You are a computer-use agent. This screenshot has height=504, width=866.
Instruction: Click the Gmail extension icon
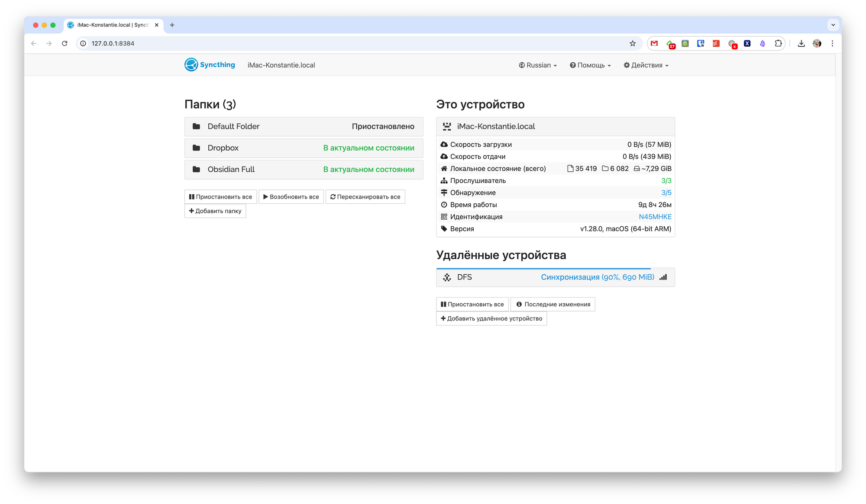[654, 43]
